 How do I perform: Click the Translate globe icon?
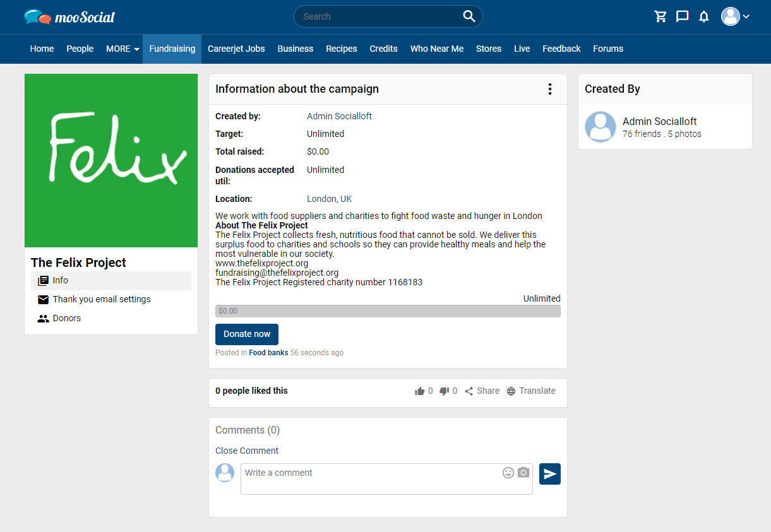point(511,391)
